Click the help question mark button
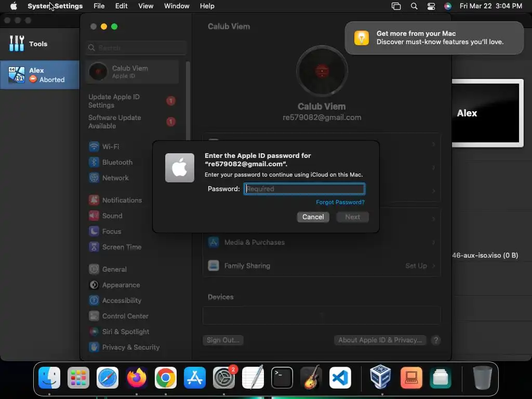532x399 pixels. pos(436,340)
